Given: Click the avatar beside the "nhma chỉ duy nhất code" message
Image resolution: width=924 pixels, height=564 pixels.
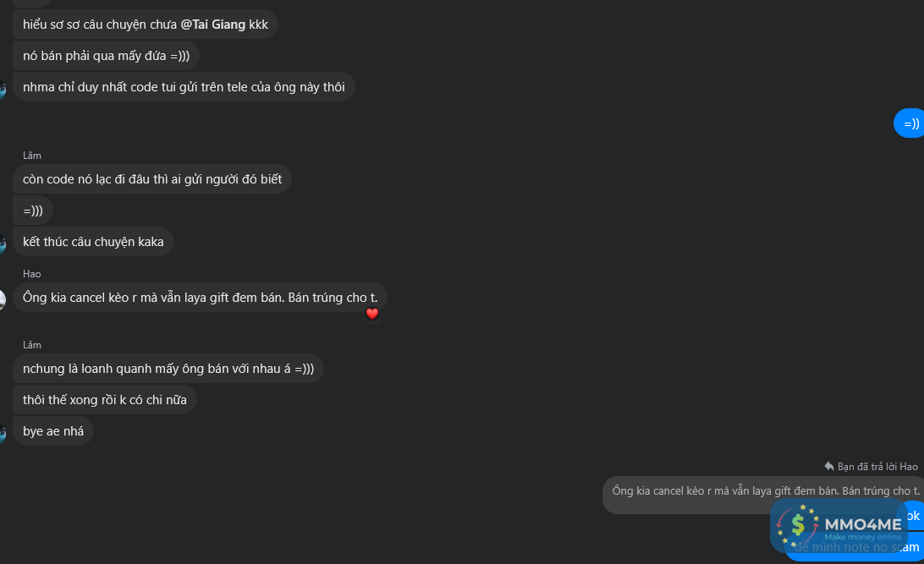Looking at the screenshot, I should pyautogui.click(x=3, y=88).
